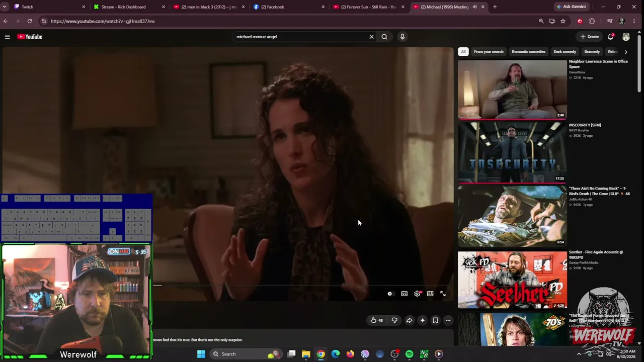Screen dimensions: 644x362
Task: Open Microsoft Edge from the taskbar
Action: [336, 354]
